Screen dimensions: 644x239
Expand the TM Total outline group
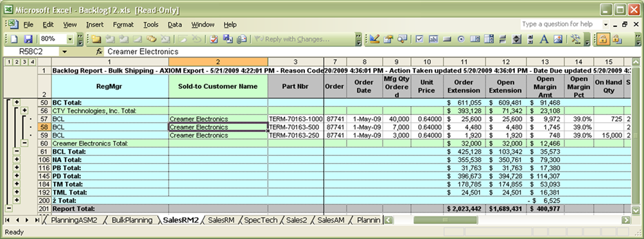17,184
